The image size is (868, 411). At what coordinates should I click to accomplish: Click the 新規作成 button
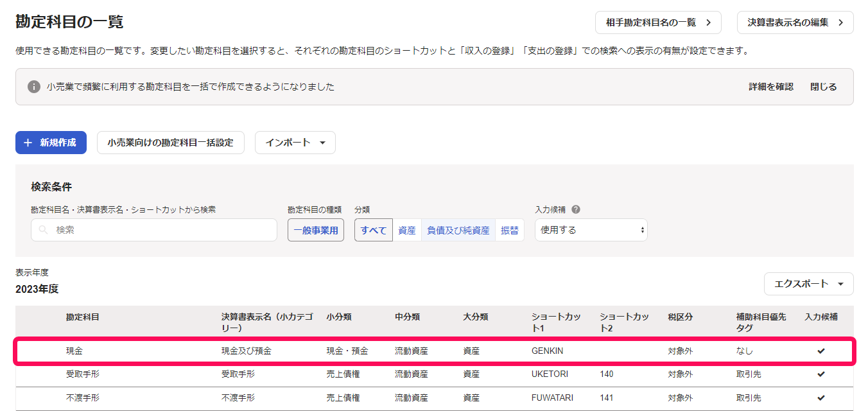51,143
